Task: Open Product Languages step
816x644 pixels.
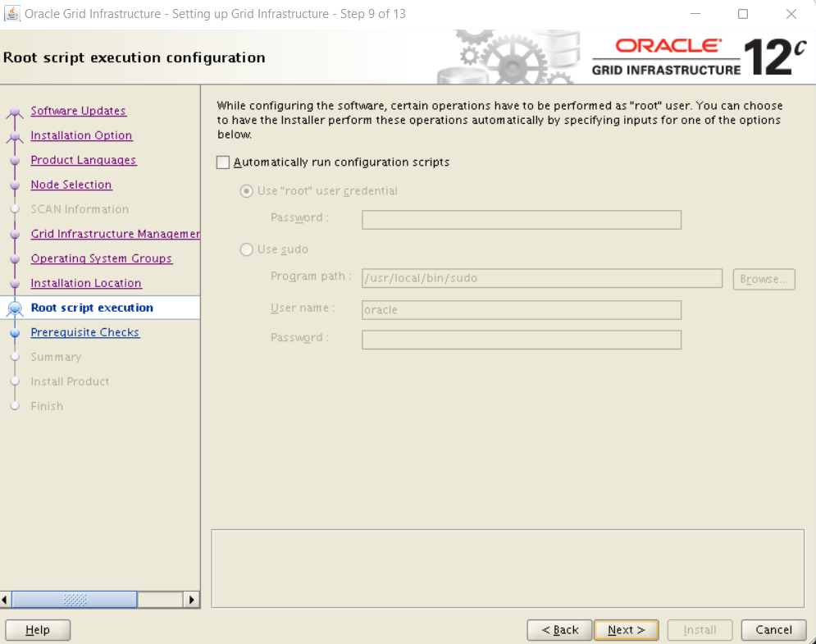Action: coord(84,160)
